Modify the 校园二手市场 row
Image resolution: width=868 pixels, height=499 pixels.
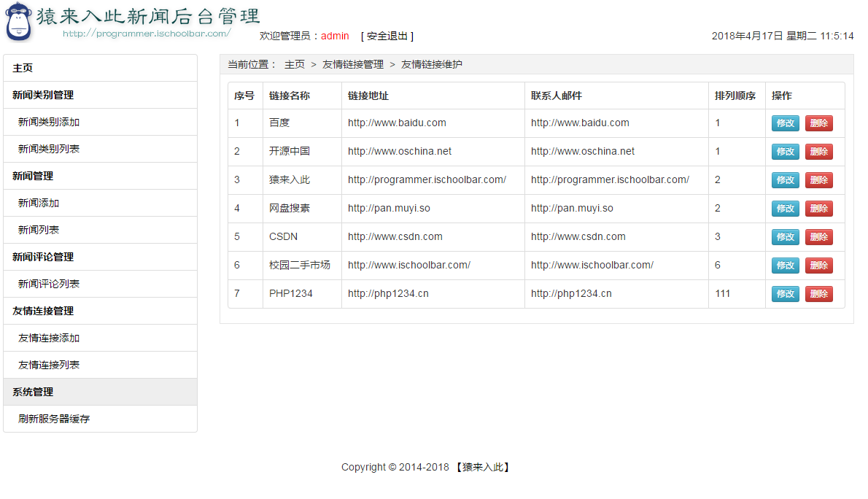[x=785, y=266]
